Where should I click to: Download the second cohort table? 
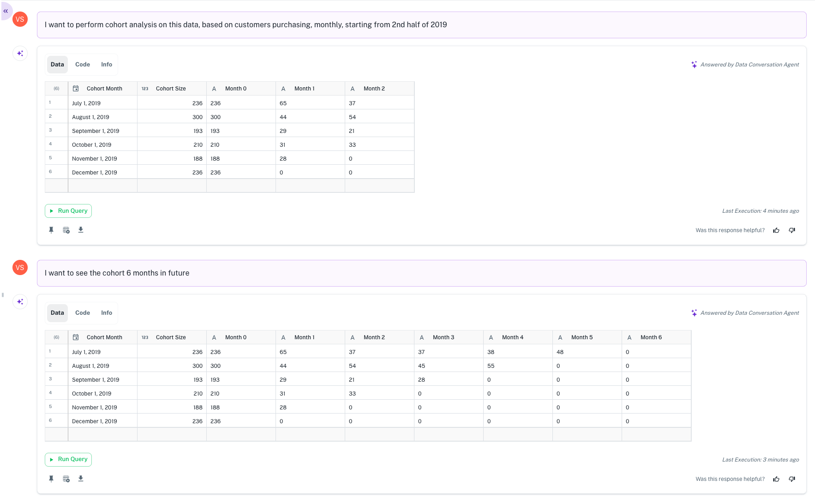click(81, 479)
